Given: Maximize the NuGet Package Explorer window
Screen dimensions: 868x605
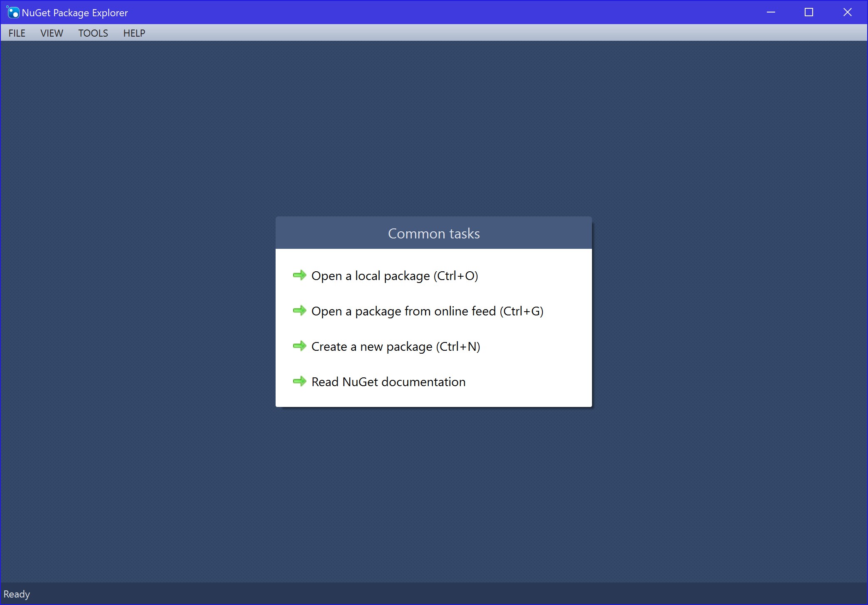Looking at the screenshot, I should pyautogui.click(x=808, y=12).
